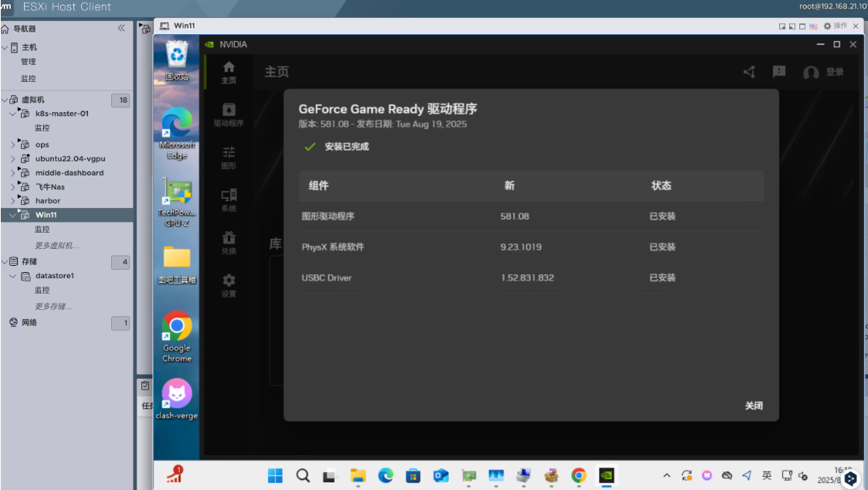The width and height of the screenshot is (868, 490).
Task: Expand the ops VM node
Action: [13, 145]
